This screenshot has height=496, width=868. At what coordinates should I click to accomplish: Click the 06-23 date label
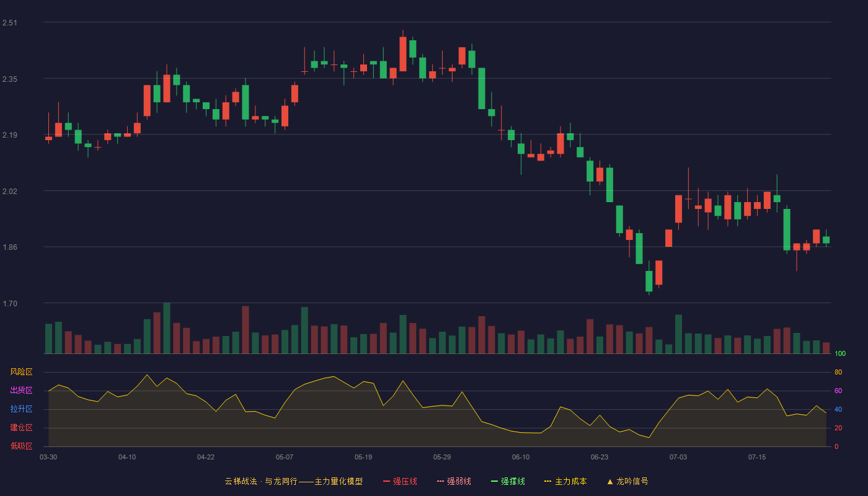click(x=600, y=457)
